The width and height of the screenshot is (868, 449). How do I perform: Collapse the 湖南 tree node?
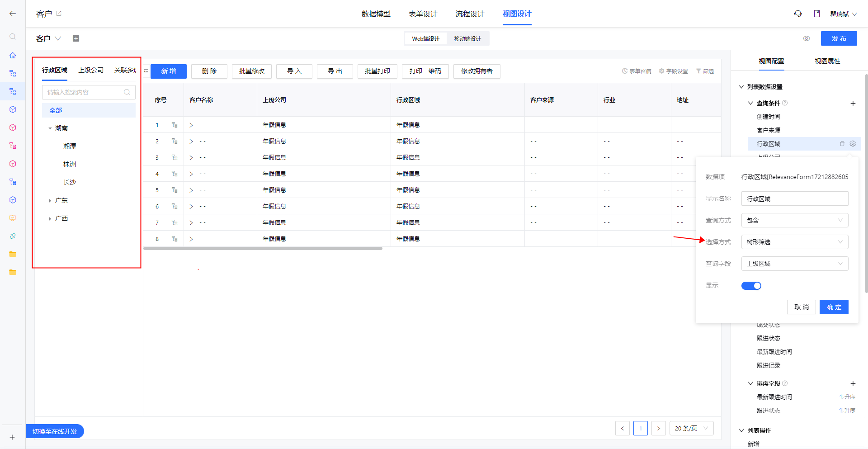50,128
